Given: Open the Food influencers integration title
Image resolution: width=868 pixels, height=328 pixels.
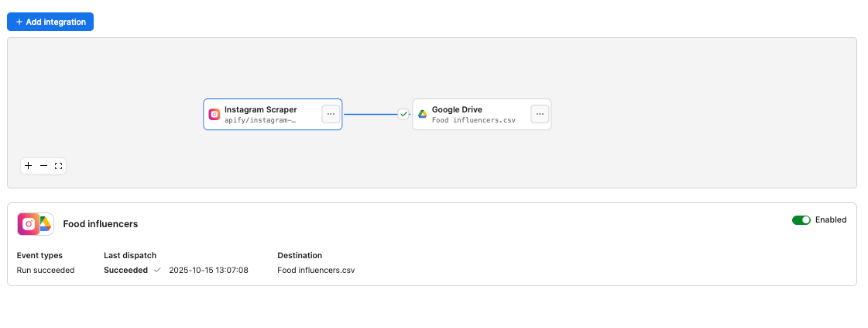Looking at the screenshot, I should (x=101, y=224).
